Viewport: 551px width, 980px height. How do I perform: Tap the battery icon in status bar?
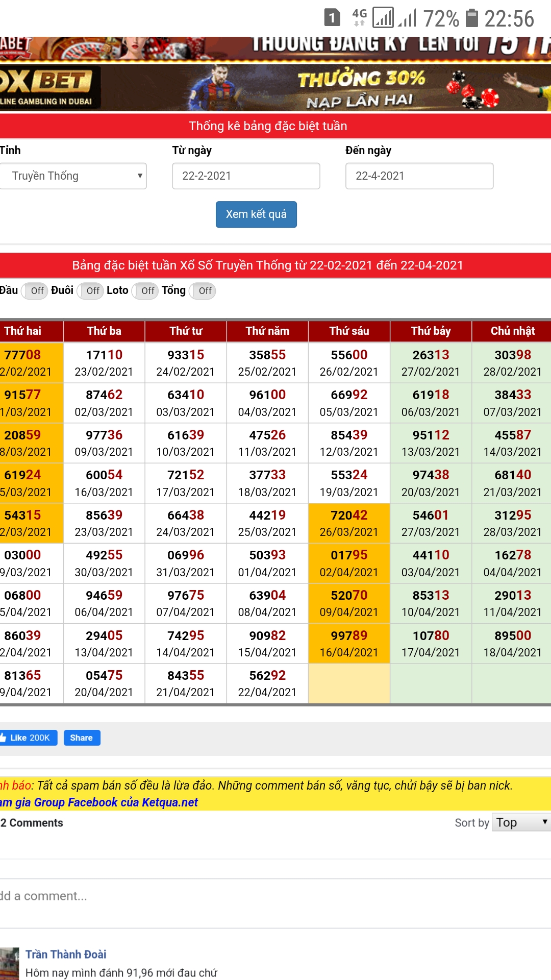472,18
